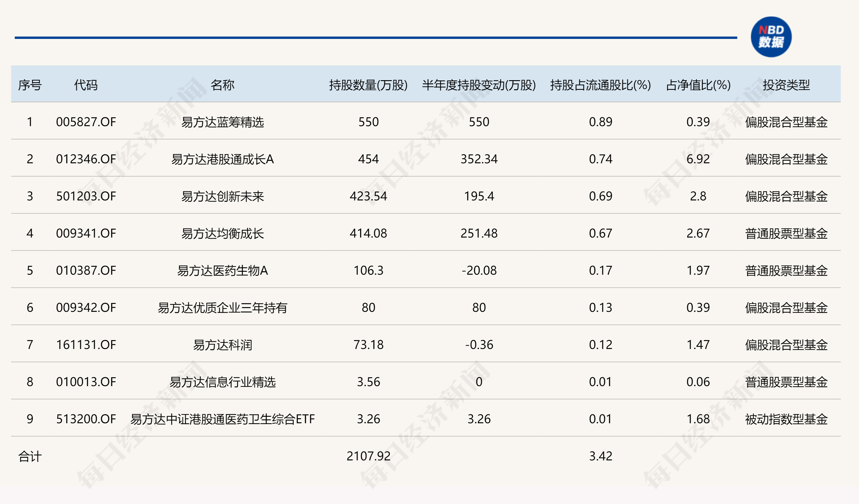The height and width of the screenshot is (504, 859).
Task: Click holding change value 195.4
Action: pos(479,196)
